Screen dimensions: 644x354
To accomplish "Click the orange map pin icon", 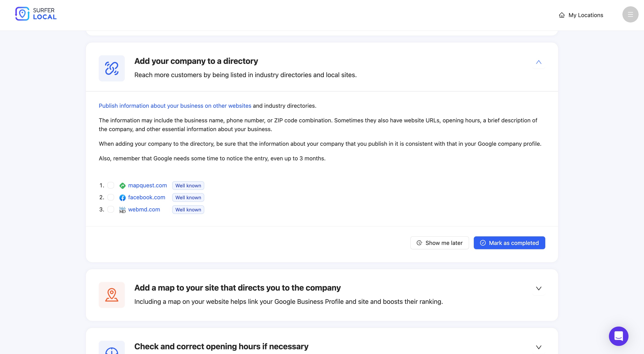I will pyautogui.click(x=112, y=295).
